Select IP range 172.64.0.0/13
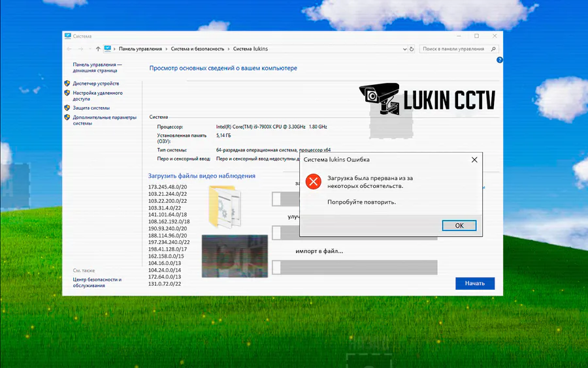This screenshot has width=588, height=368. (x=165, y=277)
